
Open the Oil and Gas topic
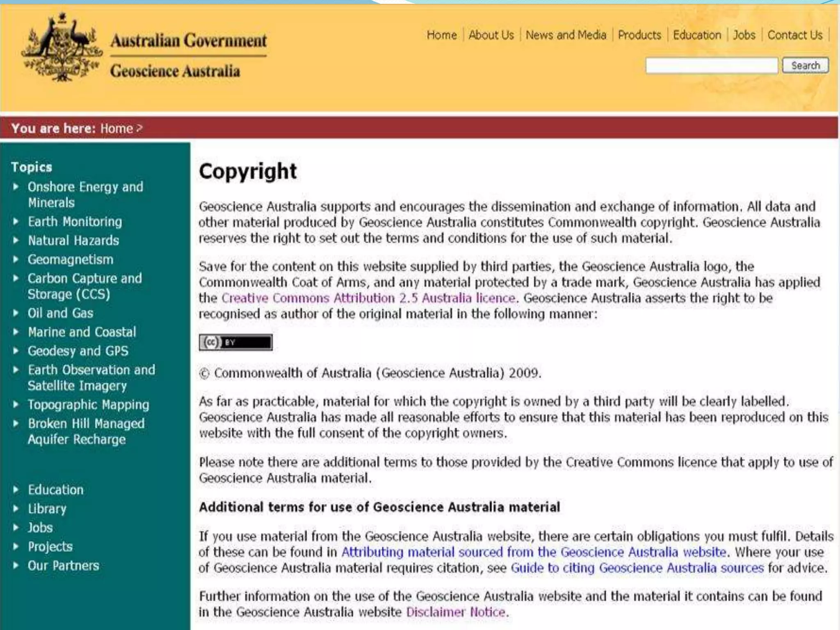[x=60, y=313]
